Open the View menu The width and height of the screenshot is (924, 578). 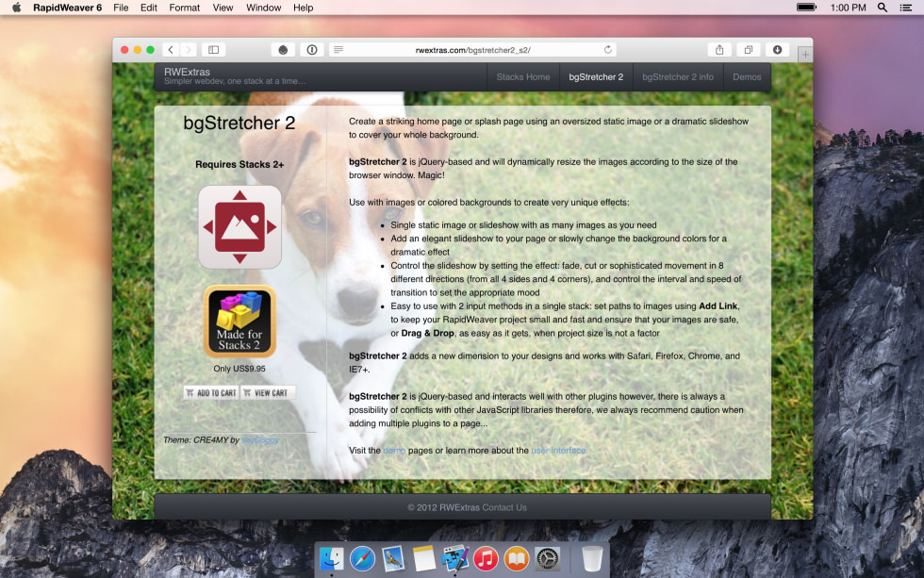tap(223, 8)
